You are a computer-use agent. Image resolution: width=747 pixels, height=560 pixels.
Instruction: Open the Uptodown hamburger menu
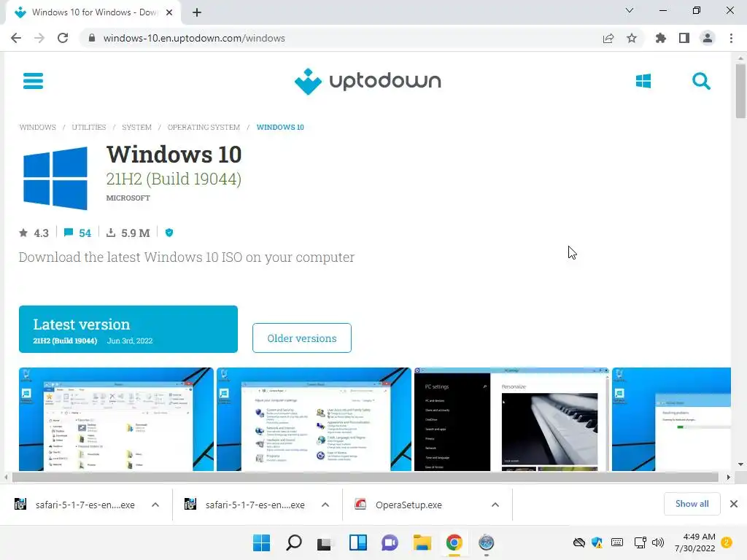click(x=34, y=81)
